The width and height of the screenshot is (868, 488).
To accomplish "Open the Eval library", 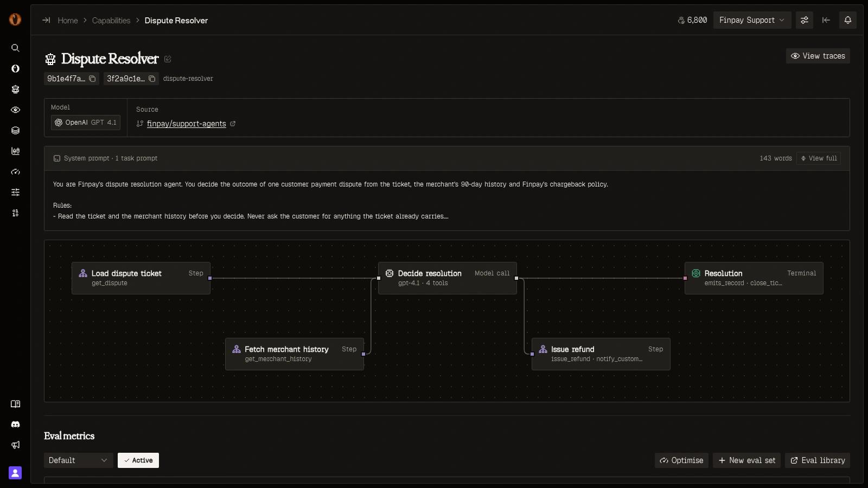I will click(817, 460).
